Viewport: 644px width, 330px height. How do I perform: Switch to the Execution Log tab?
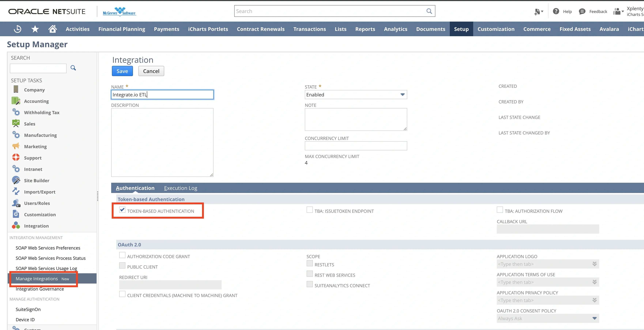[180, 188]
